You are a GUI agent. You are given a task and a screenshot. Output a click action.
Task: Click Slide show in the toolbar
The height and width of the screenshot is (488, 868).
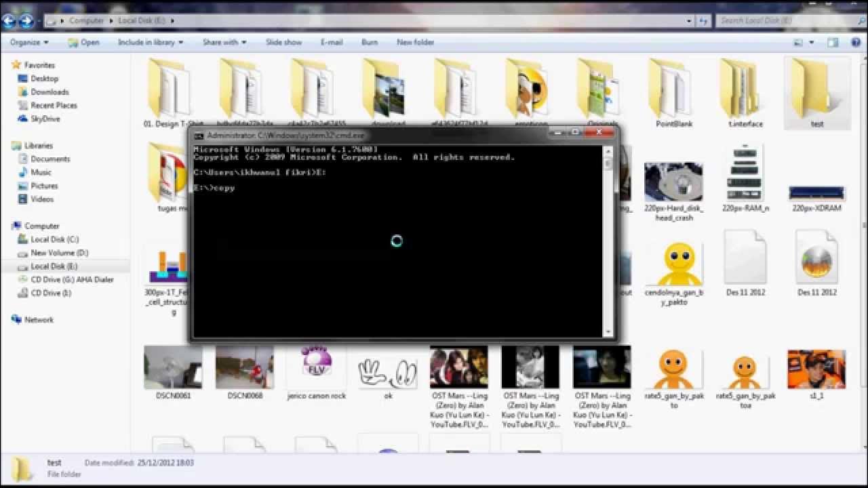click(x=283, y=42)
